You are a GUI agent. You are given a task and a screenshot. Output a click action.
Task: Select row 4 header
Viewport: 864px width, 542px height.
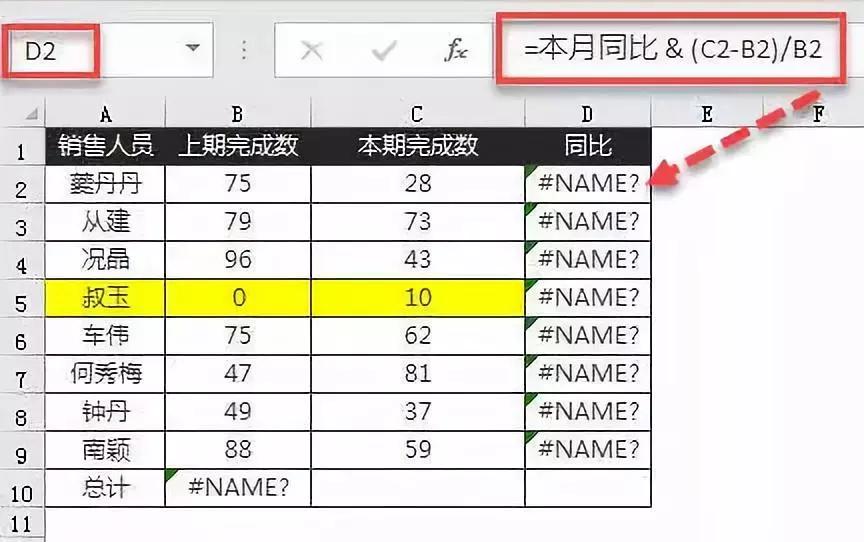tap(21, 261)
